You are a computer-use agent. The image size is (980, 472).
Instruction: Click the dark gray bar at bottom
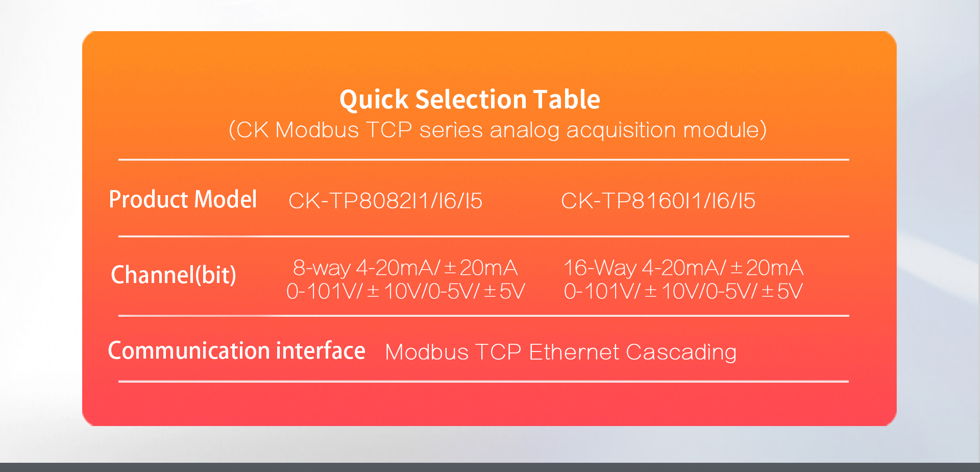(x=490, y=467)
